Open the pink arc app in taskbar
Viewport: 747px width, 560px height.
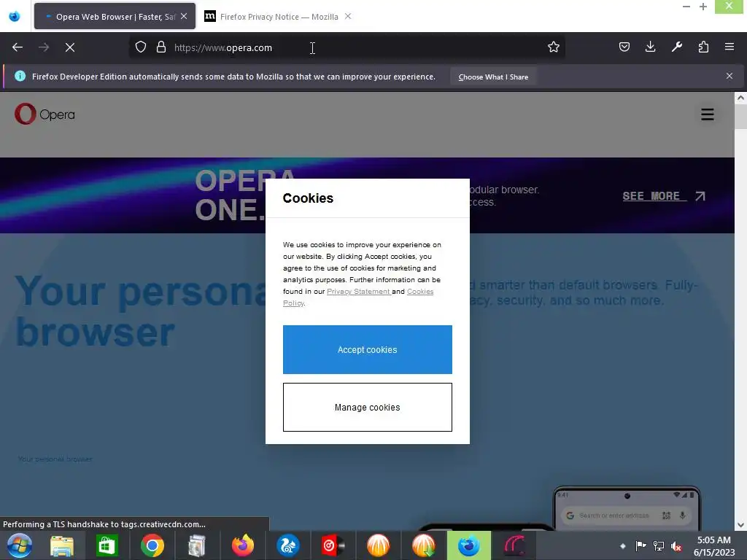514,545
